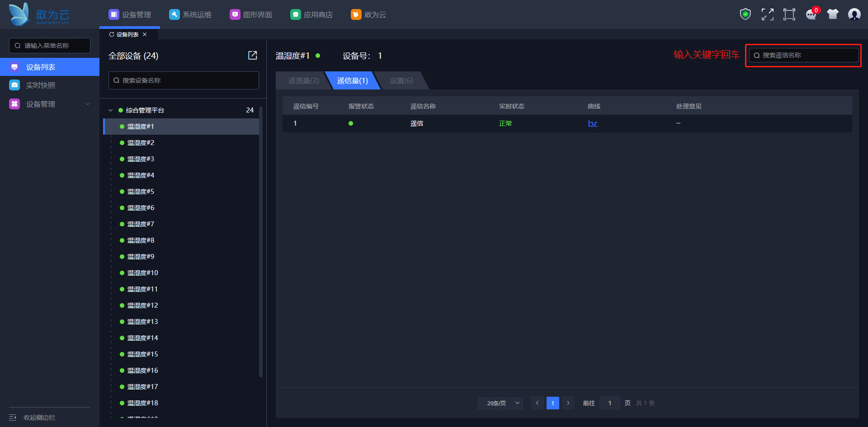Enter fullscreen with the expand arrows icon
This screenshot has width=868, height=427.
767,14
